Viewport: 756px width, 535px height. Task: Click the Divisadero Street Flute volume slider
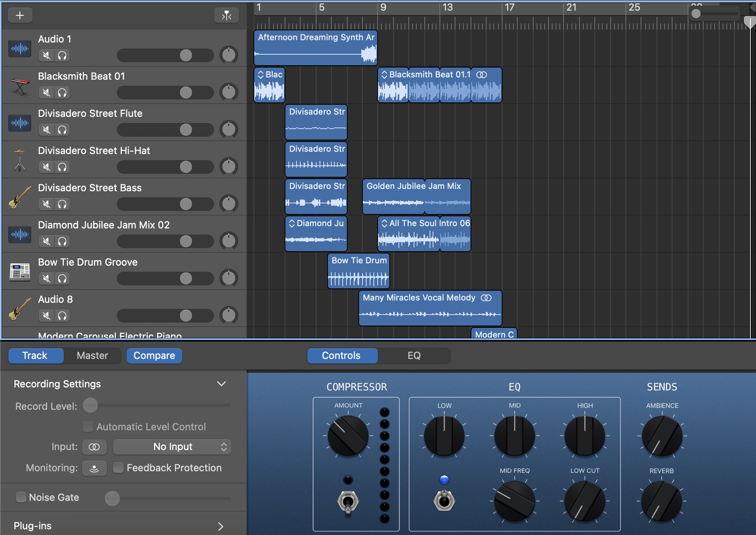click(x=165, y=130)
